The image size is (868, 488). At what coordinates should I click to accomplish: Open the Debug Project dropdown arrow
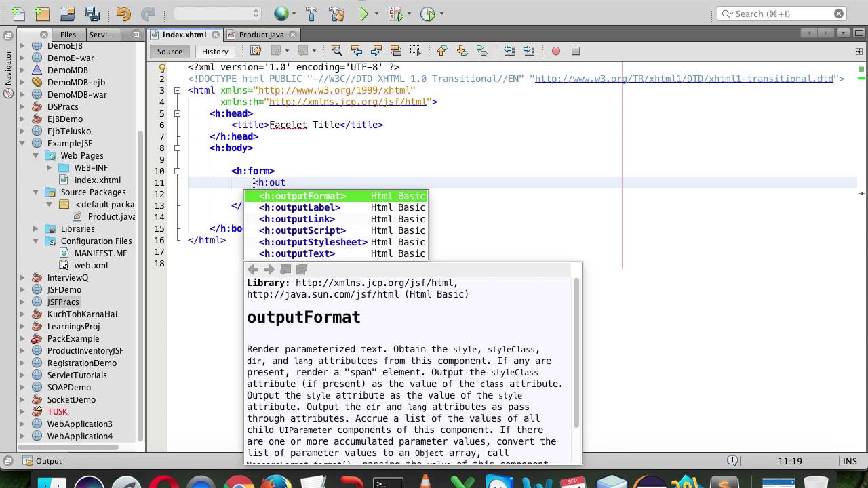(410, 14)
